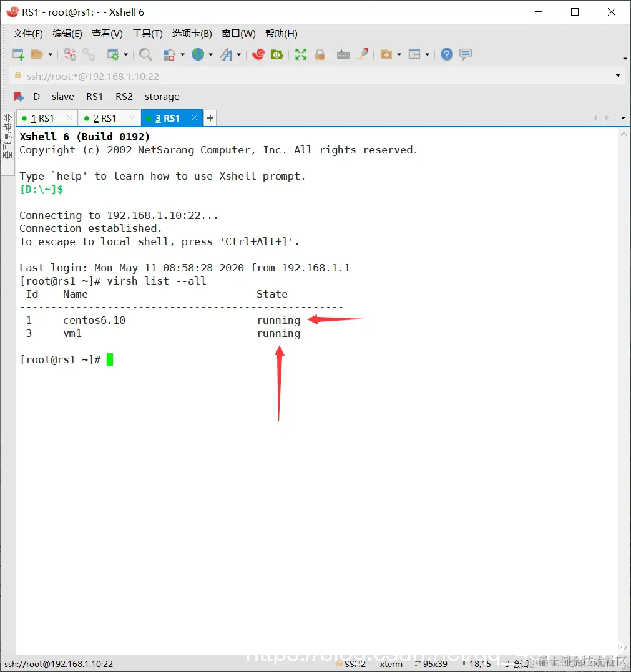Toggle full screen icon

(x=301, y=54)
